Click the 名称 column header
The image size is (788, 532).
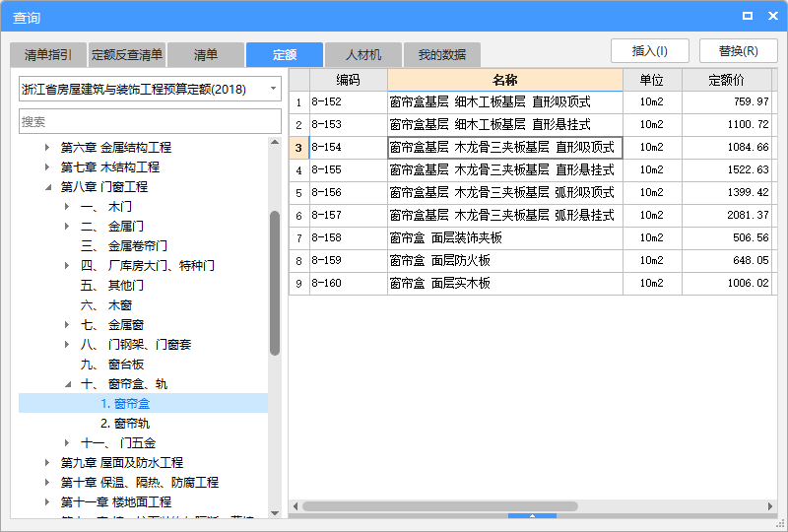pyautogui.click(x=505, y=80)
